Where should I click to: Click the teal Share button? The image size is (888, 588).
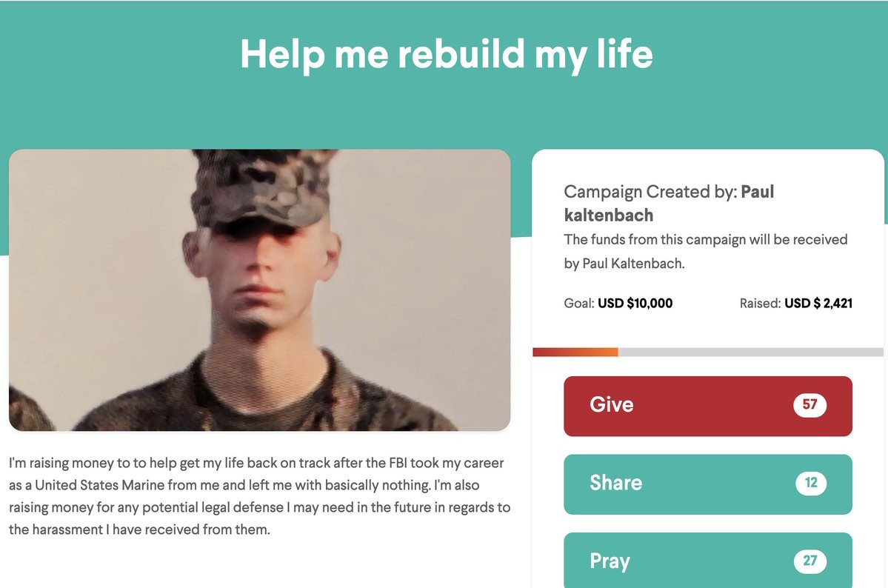tap(708, 484)
